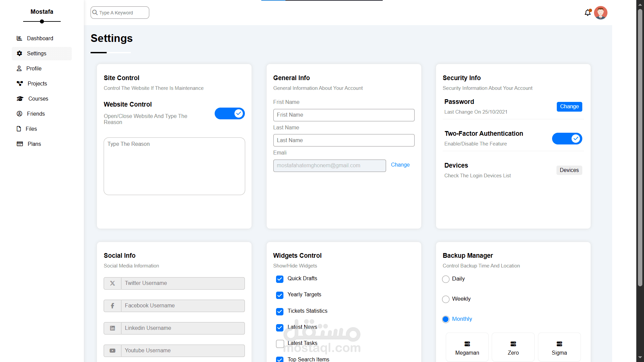Open the user avatar at top right

pos(600,13)
